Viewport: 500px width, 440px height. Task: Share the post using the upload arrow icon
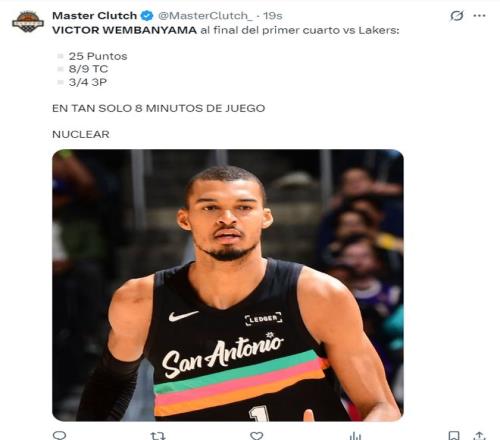tap(479, 436)
